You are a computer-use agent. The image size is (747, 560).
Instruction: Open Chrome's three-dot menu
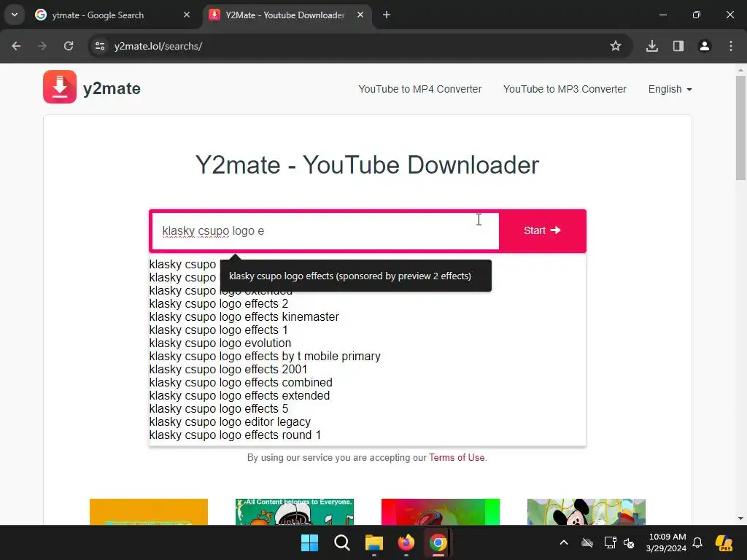[731, 46]
